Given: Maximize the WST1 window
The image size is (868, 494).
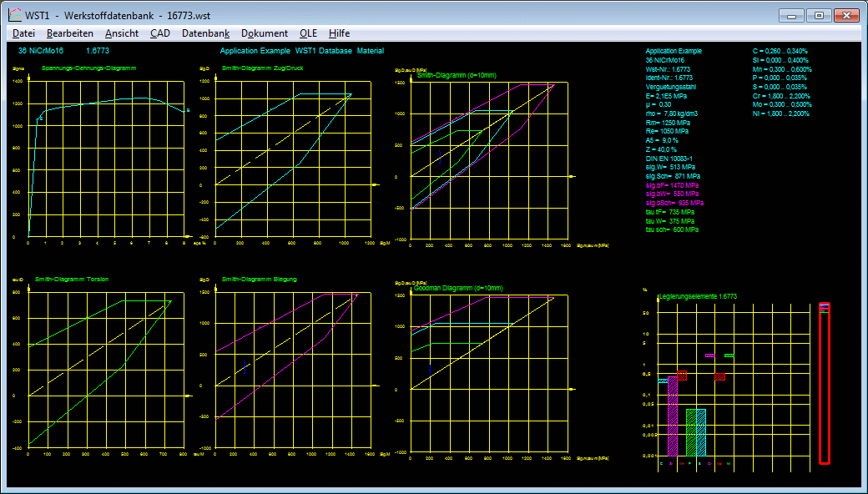Looking at the screenshot, I should pos(818,15).
